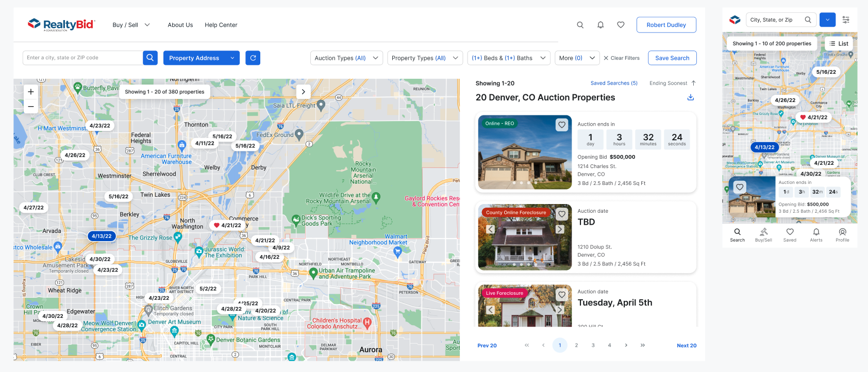Open the More (0) filters dropdown

point(577,58)
